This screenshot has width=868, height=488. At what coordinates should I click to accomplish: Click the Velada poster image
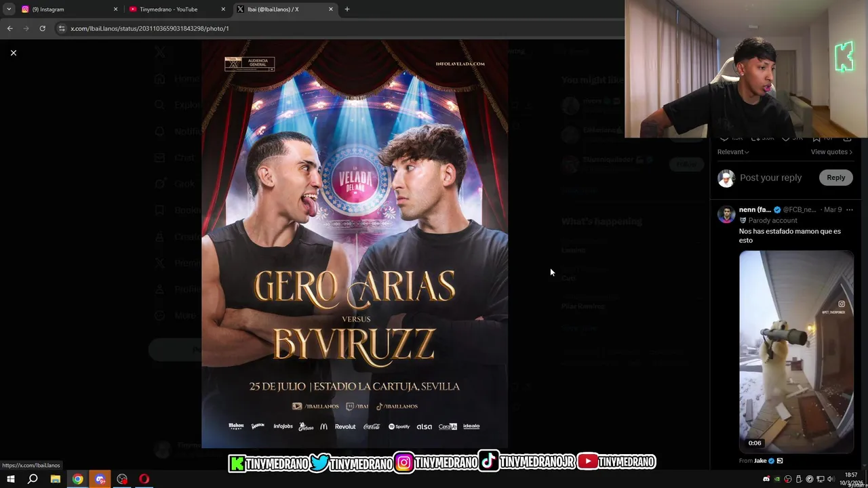[355, 244]
